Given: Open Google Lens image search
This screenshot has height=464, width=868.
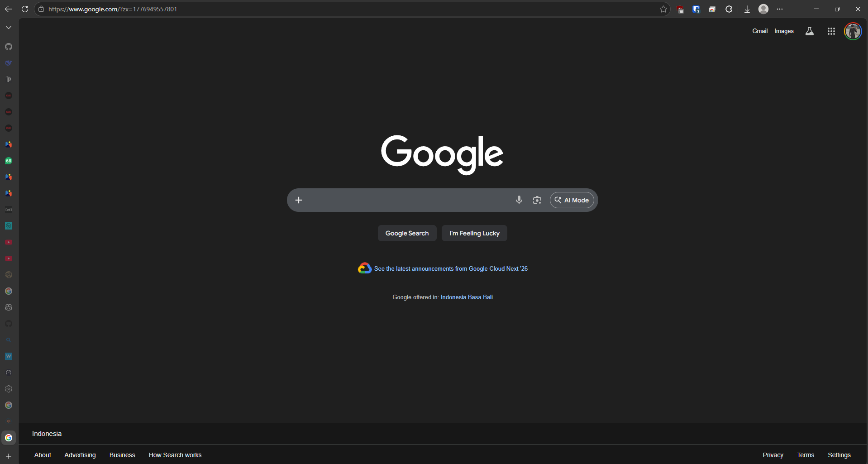Looking at the screenshot, I should pos(537,200).
